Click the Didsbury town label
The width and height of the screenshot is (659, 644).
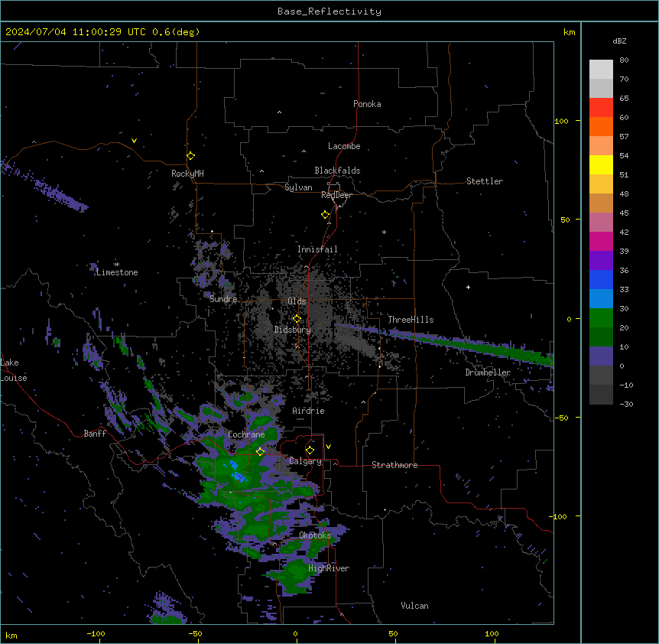(x=293, y=330)
